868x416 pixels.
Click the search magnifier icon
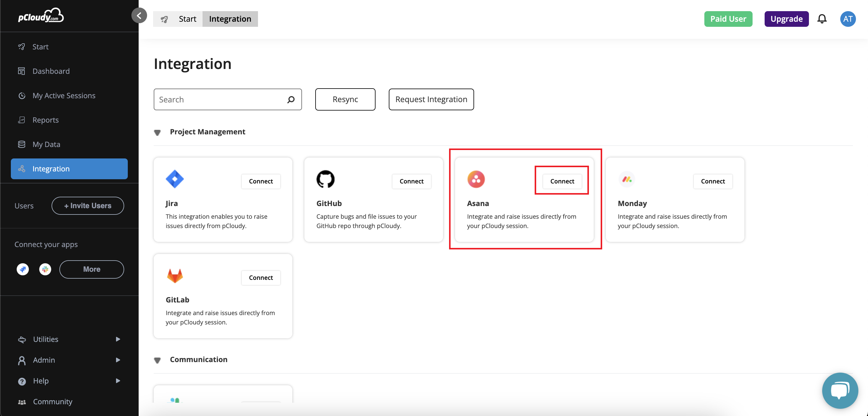pos(291,99)
